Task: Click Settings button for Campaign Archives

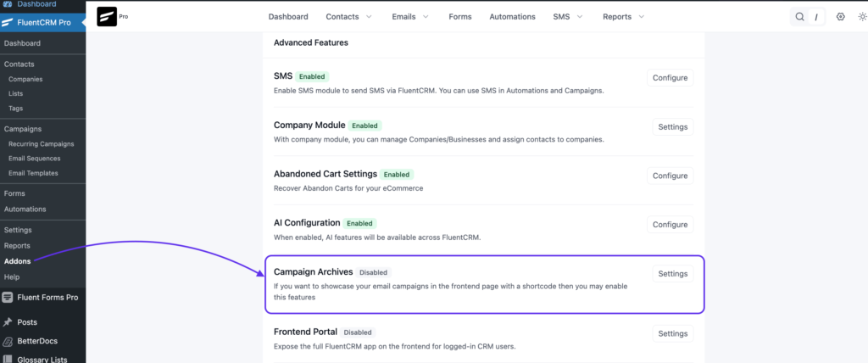Action: pyautogui.click(x=672, y=274)
